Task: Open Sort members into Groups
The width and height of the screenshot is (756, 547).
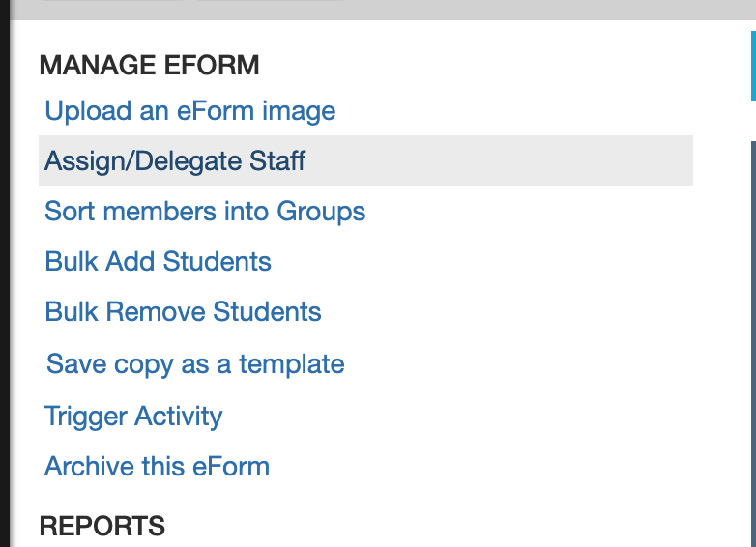Action: (x=205, y=211)
